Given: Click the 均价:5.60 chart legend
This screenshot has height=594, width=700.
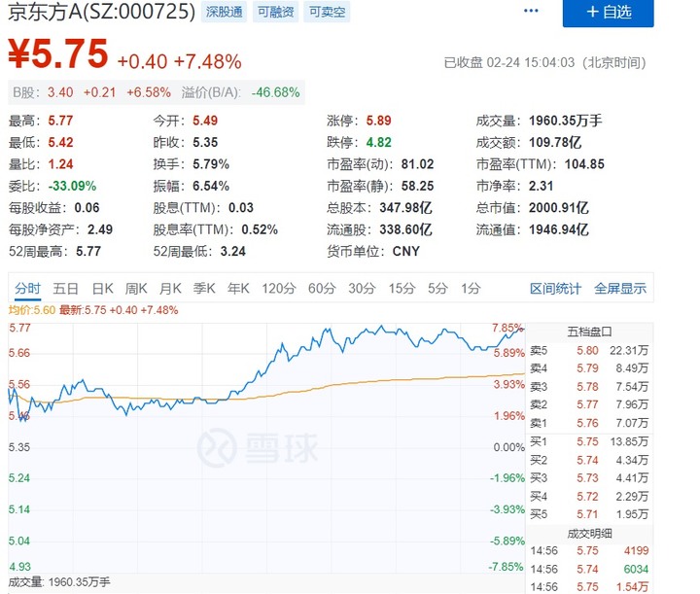Looking at the screenshot, I should point(32,310).
